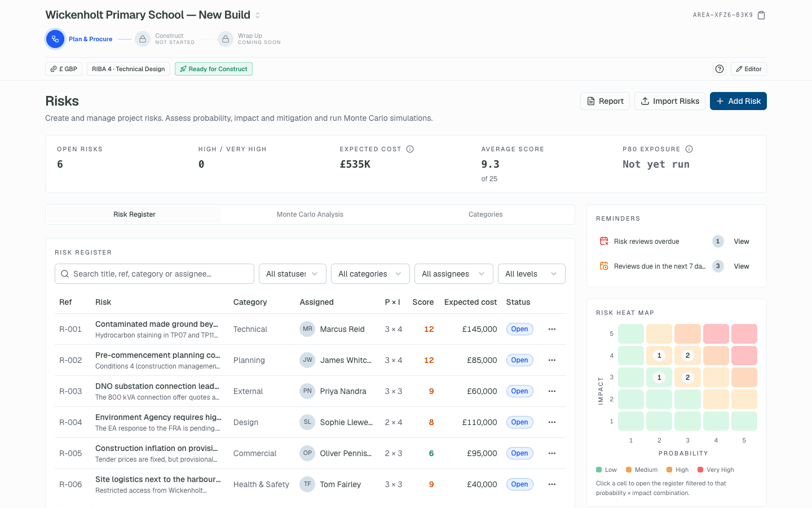The width and height of the screenshot is (812, 508).
Task: Click the Open status badge for R-001
Action: pos(519,329)
